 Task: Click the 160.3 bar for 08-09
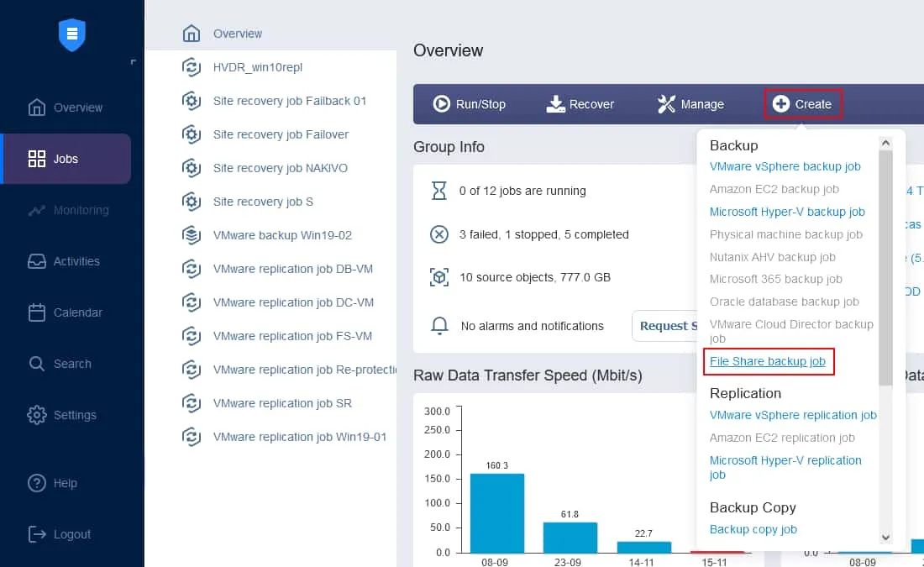497,512
